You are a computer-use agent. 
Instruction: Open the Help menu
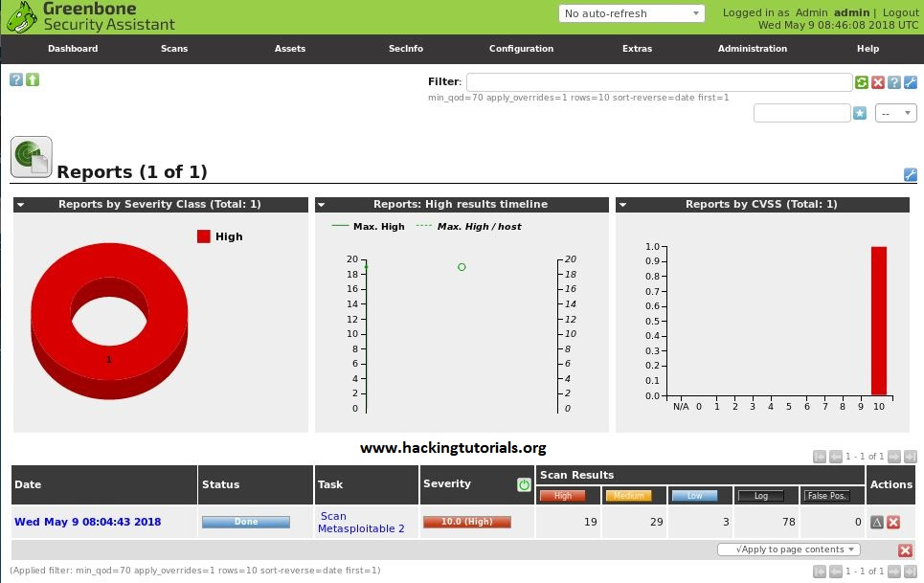pyautogui.click(x=868, y=49)
